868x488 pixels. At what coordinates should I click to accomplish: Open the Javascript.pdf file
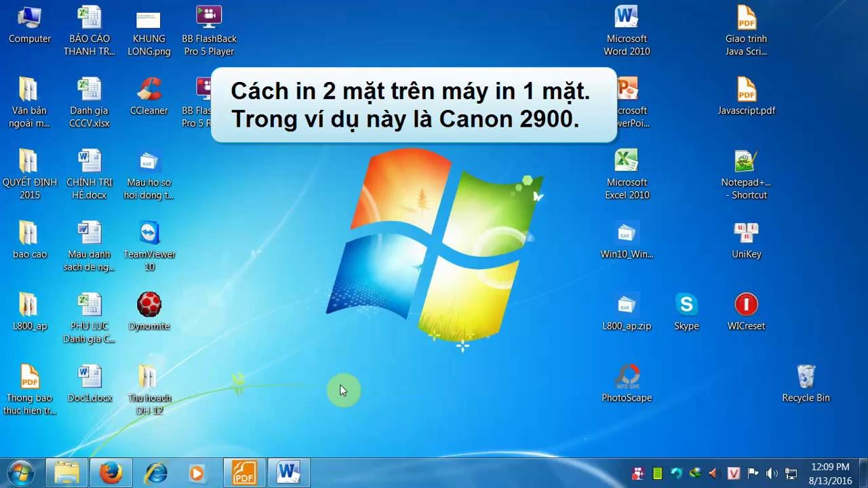coord(746,97)
